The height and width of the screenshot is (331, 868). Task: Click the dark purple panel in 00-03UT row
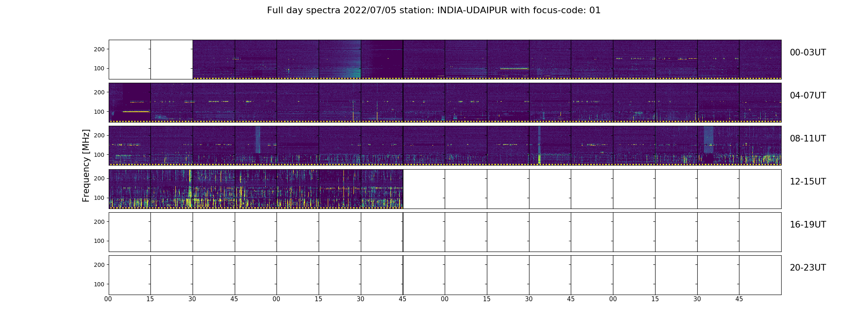(x=382, y=60)
